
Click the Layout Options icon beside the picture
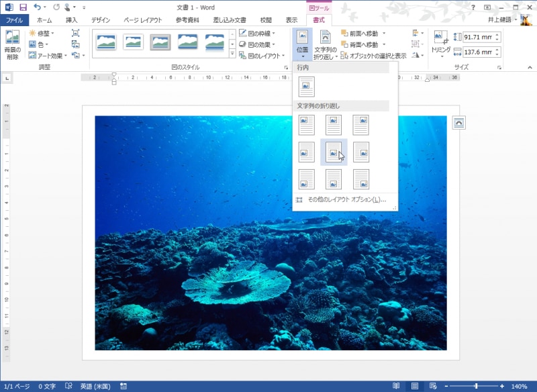(x=458, y=122)
